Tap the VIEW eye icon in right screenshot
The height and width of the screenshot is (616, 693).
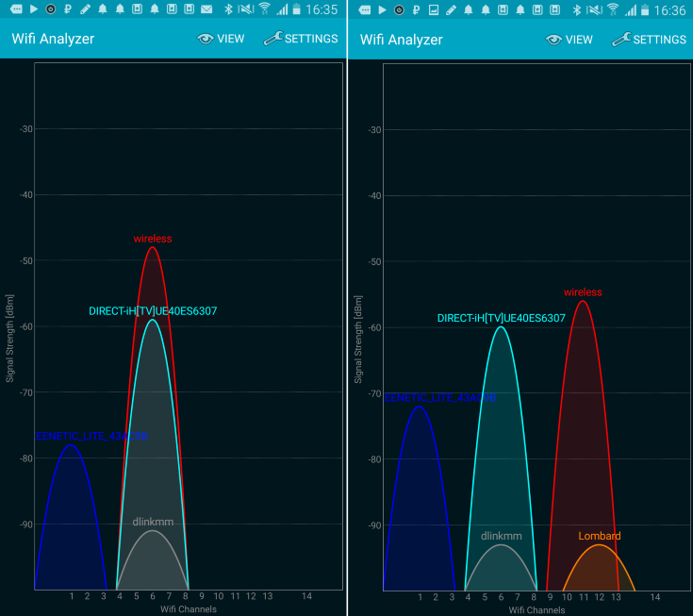[553, 40]
